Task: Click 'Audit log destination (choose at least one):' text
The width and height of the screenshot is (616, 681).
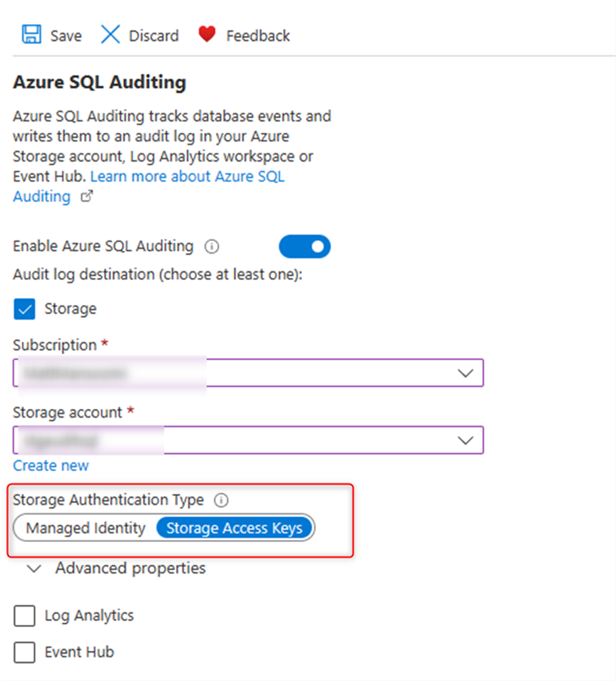Action: coord(157,275)
